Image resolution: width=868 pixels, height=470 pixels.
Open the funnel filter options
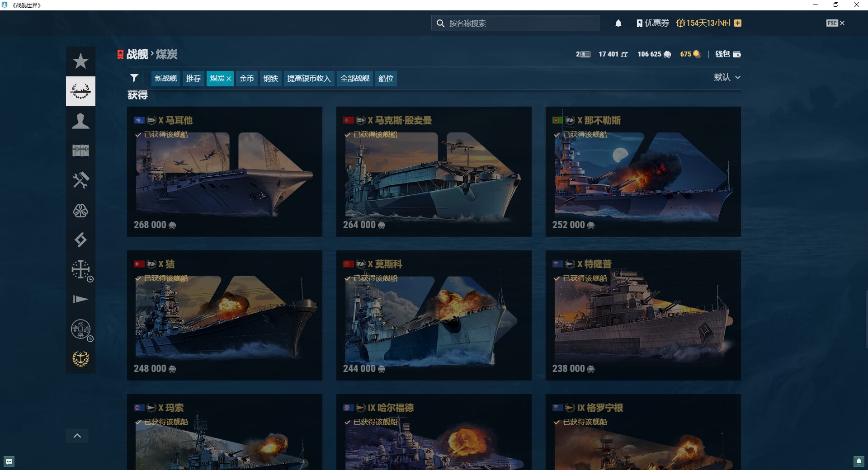coord(134,78)
